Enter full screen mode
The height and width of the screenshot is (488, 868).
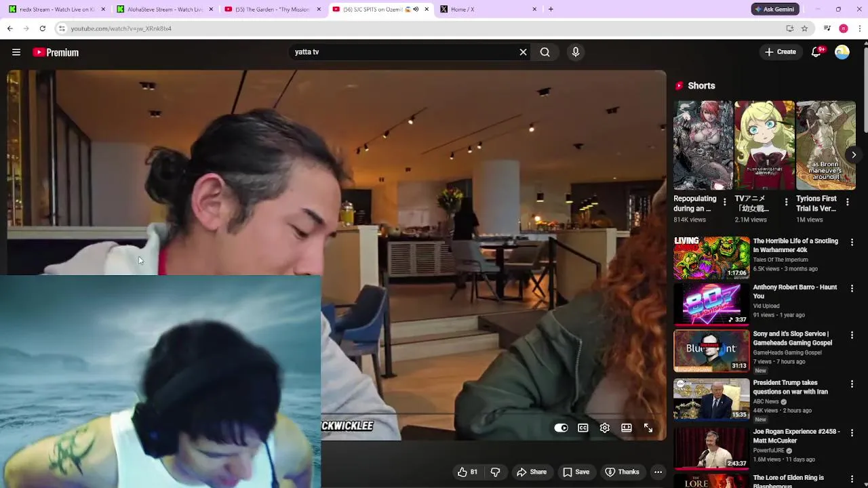[x=648, y=428]
